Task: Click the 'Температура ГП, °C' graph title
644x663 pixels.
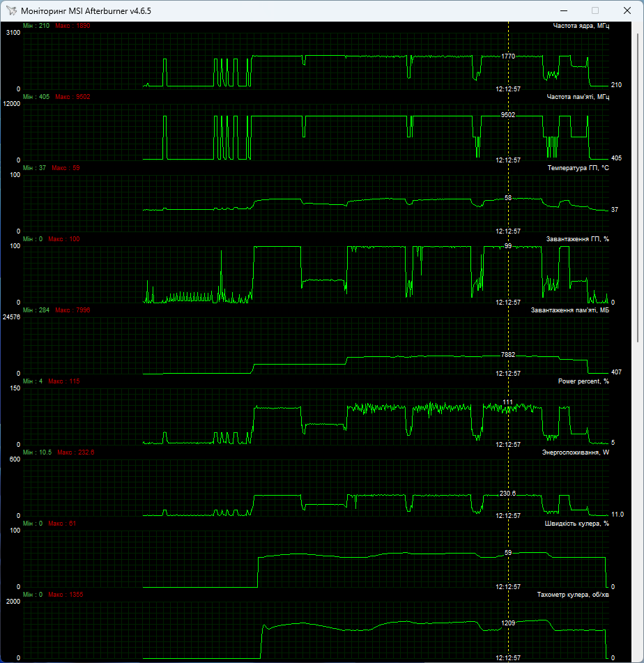Action: [578, 168]
